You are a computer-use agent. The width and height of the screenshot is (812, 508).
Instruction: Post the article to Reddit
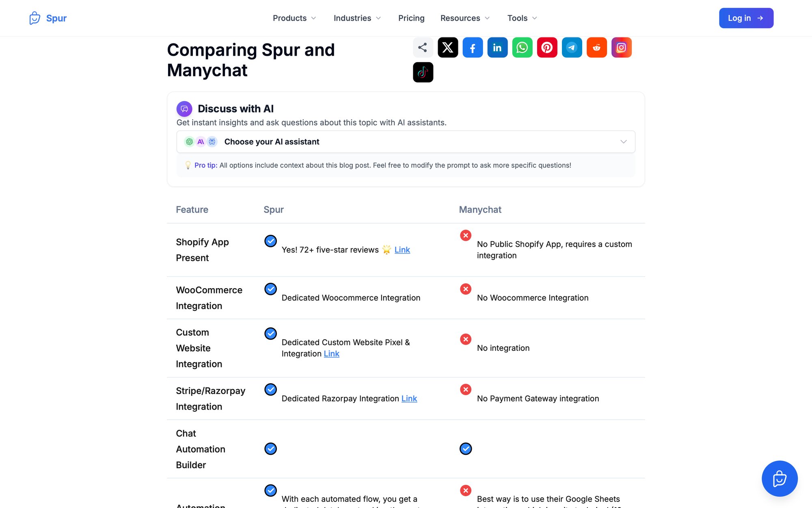coord(596,47)
